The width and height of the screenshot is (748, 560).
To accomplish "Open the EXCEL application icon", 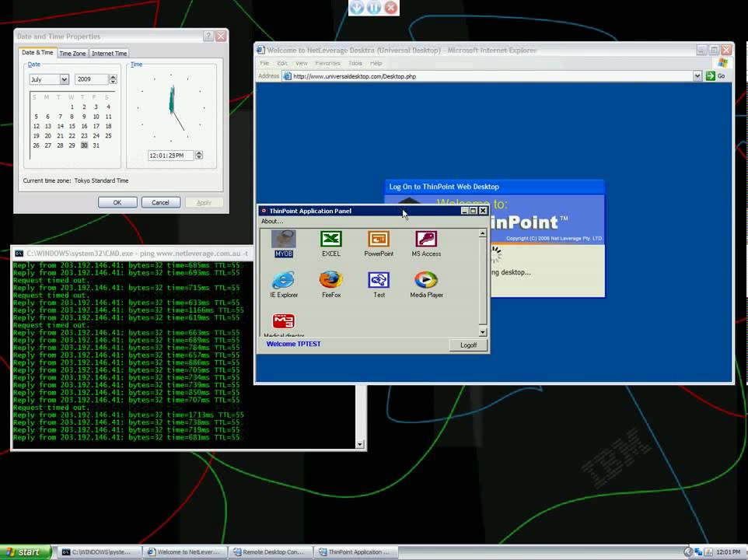I will tap(330, 243).
